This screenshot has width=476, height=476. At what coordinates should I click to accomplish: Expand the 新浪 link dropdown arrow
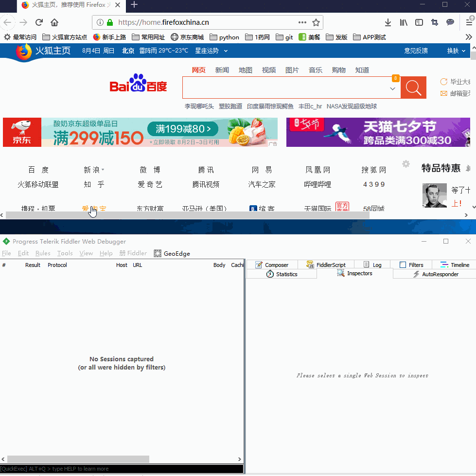(103, 170)
